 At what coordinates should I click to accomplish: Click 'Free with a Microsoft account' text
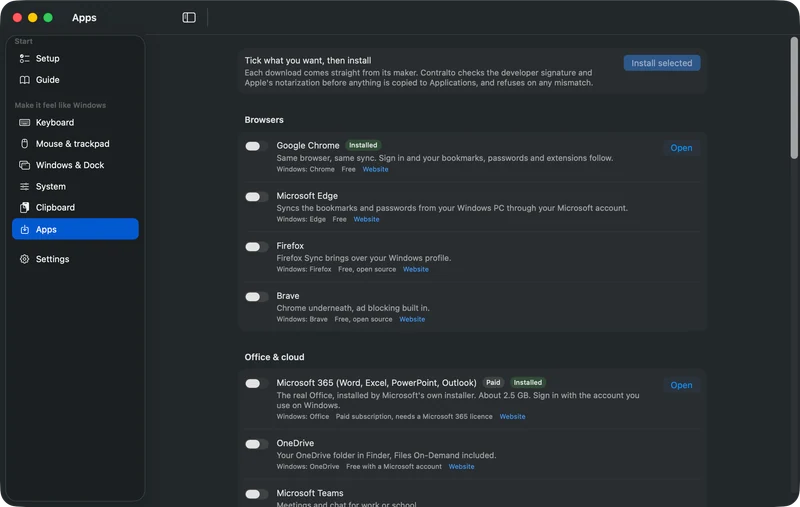[x=393, y=467]
